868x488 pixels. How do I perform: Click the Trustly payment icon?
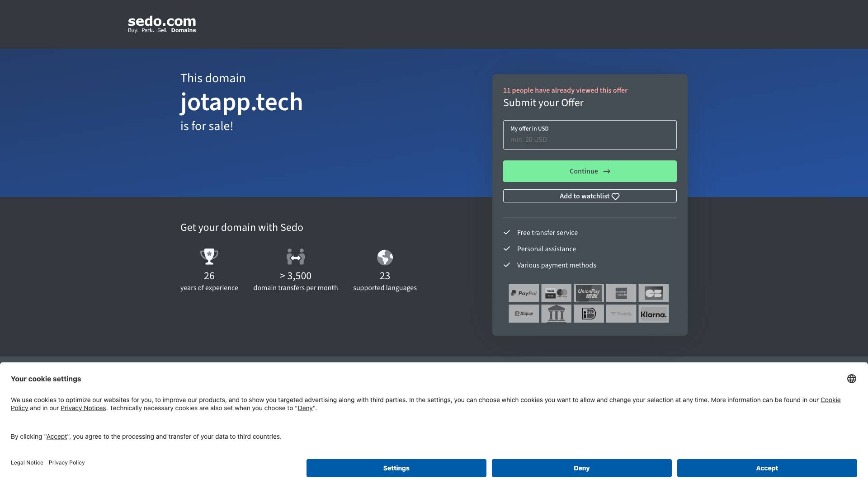point(621,314)
